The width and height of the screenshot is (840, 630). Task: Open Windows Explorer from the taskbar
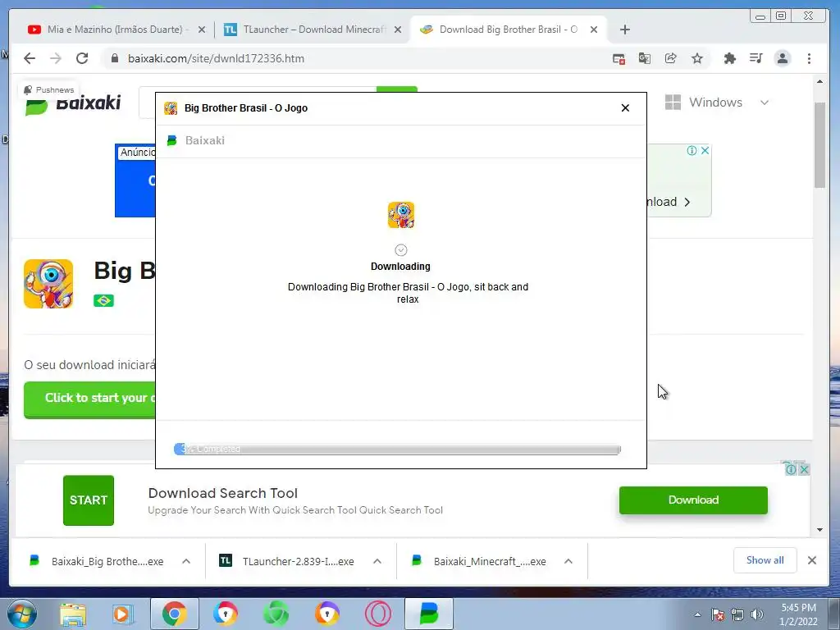tap(73, 614)
